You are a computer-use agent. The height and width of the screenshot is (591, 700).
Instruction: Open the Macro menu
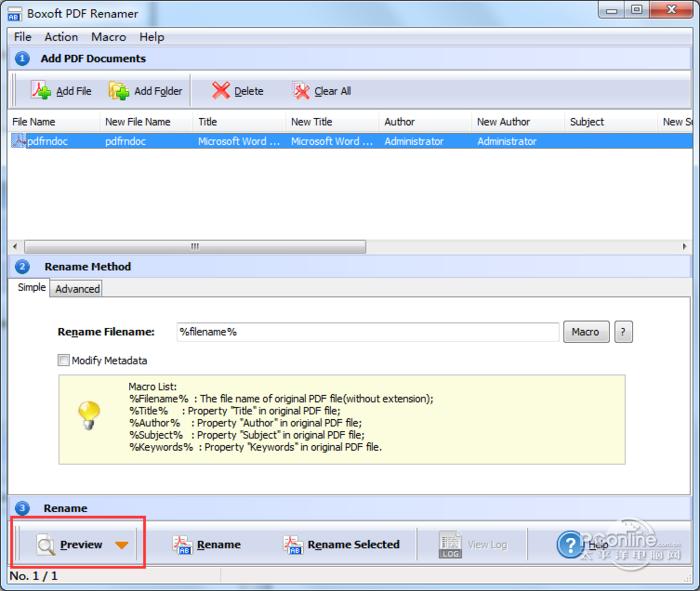[x=108, y=37]
